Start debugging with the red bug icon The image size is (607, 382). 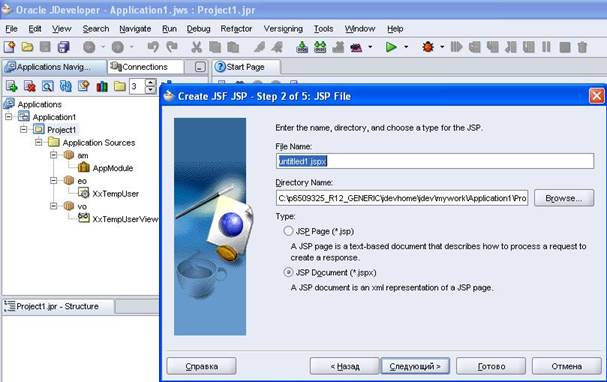(428, 47)
